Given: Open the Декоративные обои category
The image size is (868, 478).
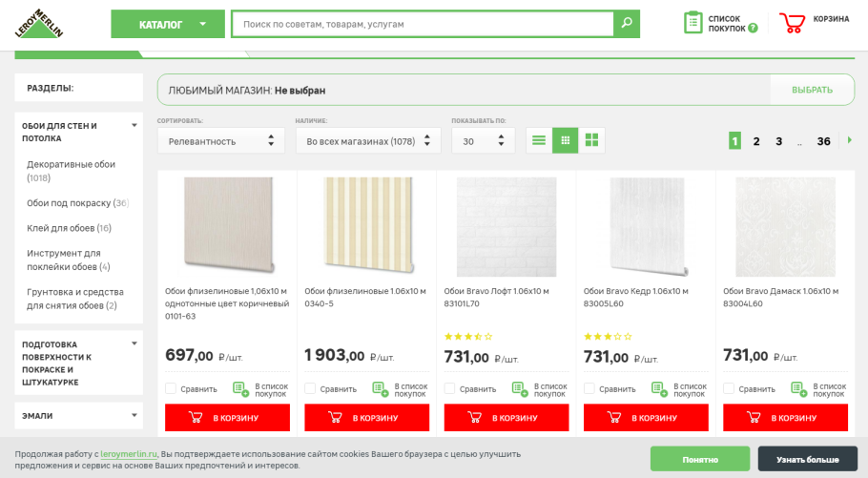Looking at the screenshot, I should (71, 164).
